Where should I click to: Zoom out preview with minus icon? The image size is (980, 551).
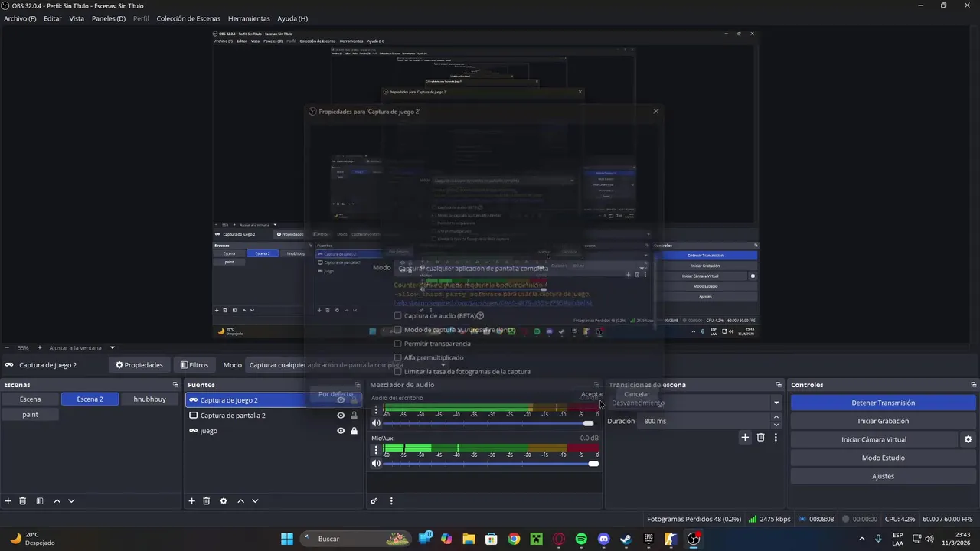coord(8,347)
